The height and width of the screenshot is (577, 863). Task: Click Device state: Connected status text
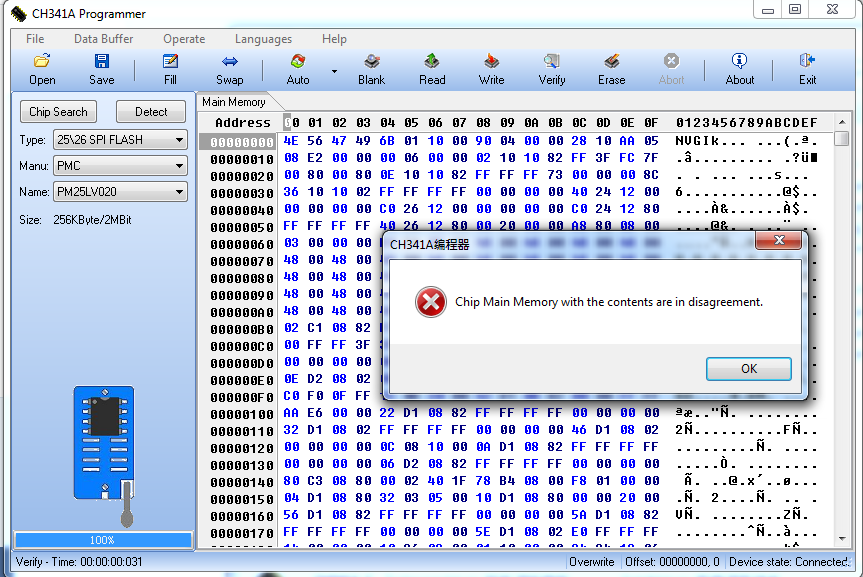point(789,562)
